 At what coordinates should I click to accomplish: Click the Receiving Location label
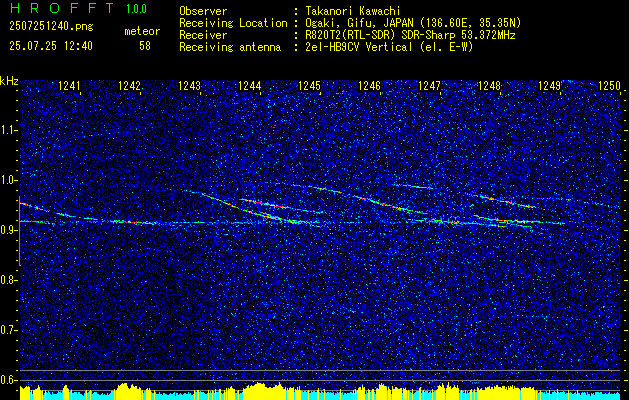[233, 23]
